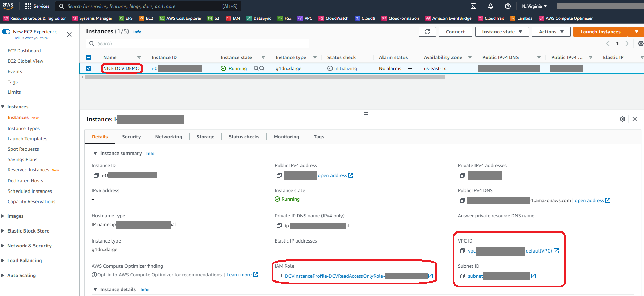
Task: Copy the VPC ID
Action: pyautogui.click(x=462, y=251)
